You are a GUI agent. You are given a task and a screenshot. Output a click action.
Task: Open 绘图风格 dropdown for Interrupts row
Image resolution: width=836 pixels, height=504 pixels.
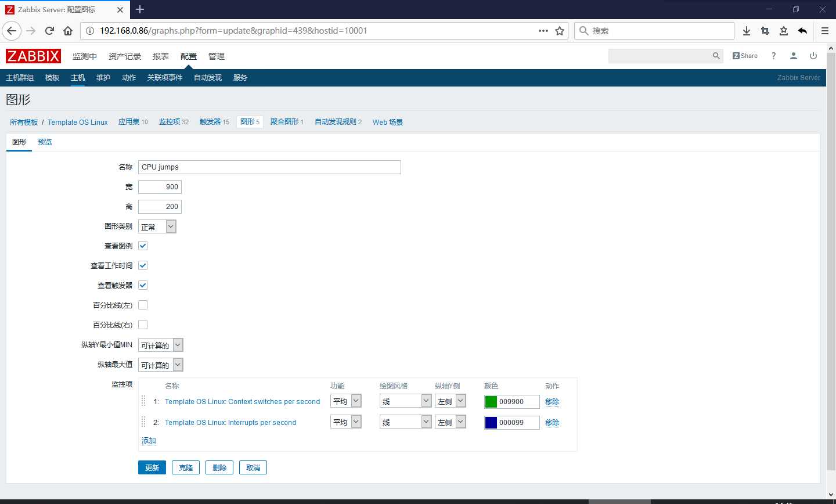pyautogui.click(x=406, y=422)
